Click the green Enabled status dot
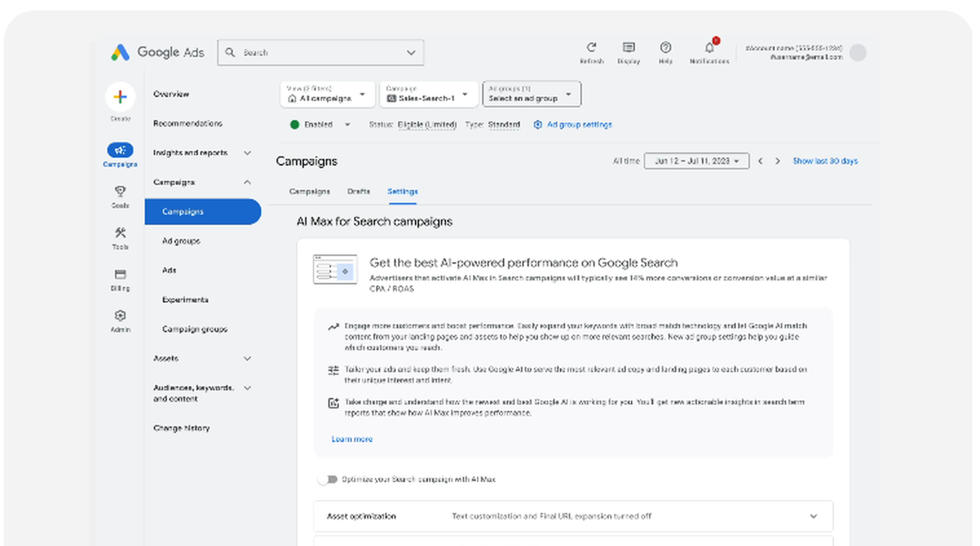The width and height of the screenshot is (980, 546). [x=295, y=125]
